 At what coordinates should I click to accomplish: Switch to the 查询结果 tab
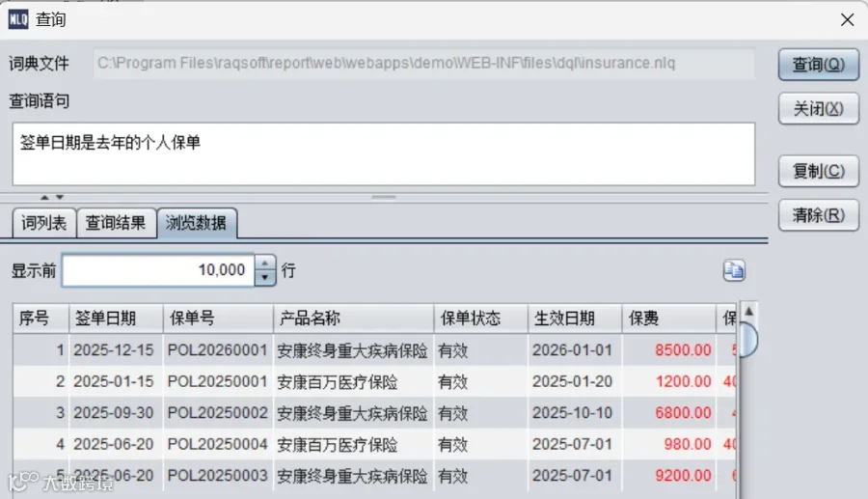point(116,223)
